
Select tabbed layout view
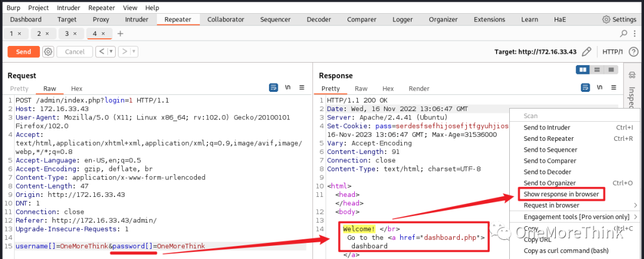tap(611, 69)
